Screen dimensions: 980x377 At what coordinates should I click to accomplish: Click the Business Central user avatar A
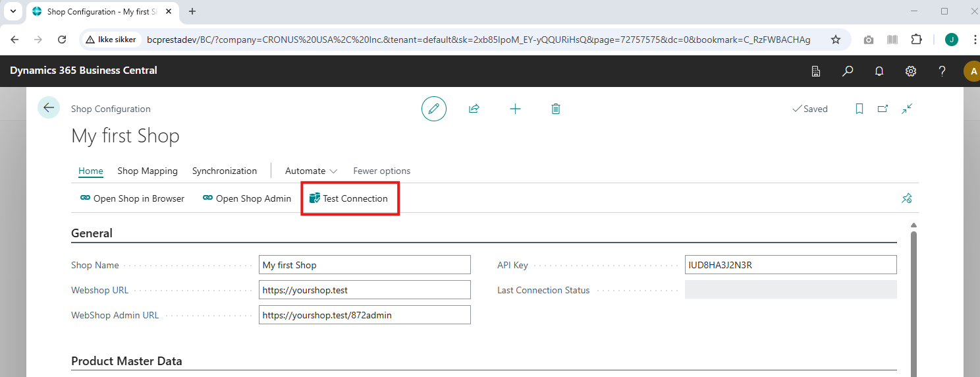(972, 71)
